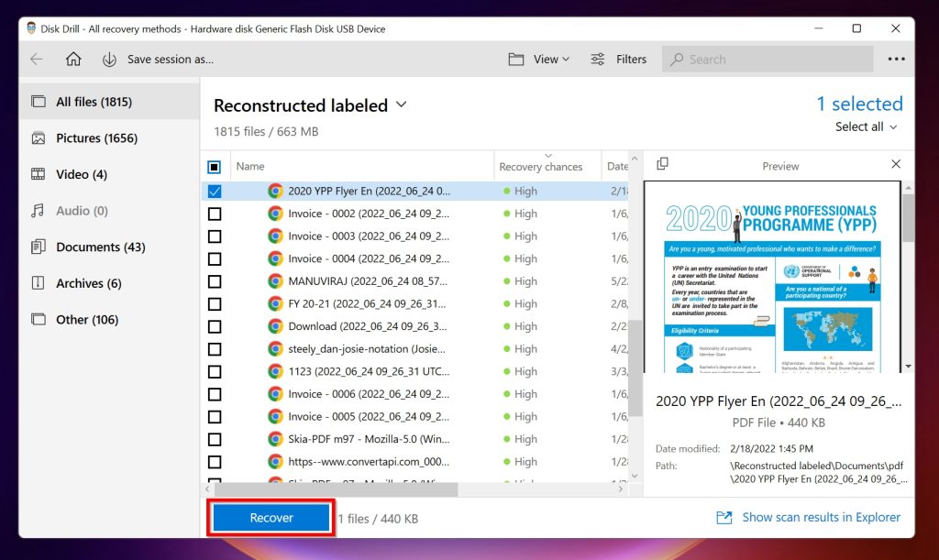Viewport: 939px width, 560px height.
Task: Expand the Reconstructed labeled dropdown
Action: [401, 105]
